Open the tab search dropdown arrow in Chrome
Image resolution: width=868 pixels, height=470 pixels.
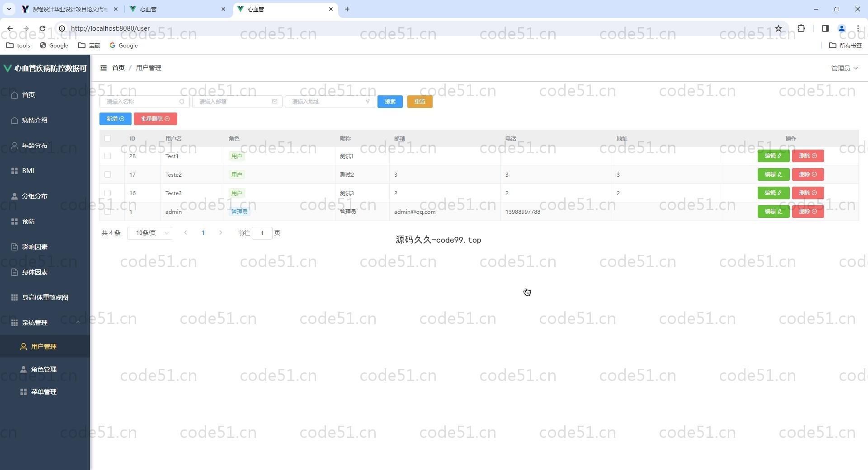click(9, 9)
